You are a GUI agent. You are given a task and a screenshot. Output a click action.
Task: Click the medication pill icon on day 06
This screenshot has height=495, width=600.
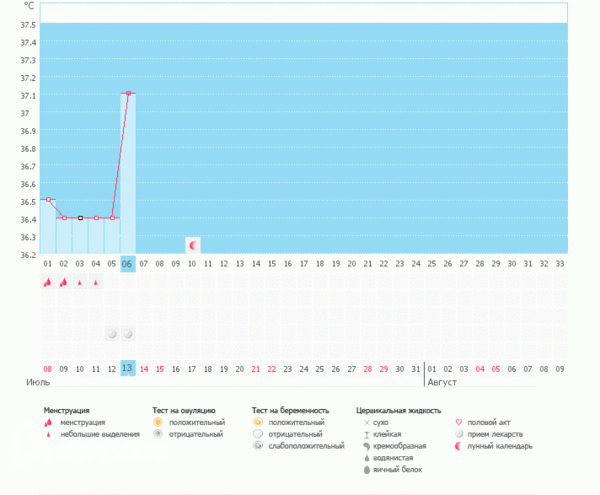pyautogui.click(x=128, y=333)
